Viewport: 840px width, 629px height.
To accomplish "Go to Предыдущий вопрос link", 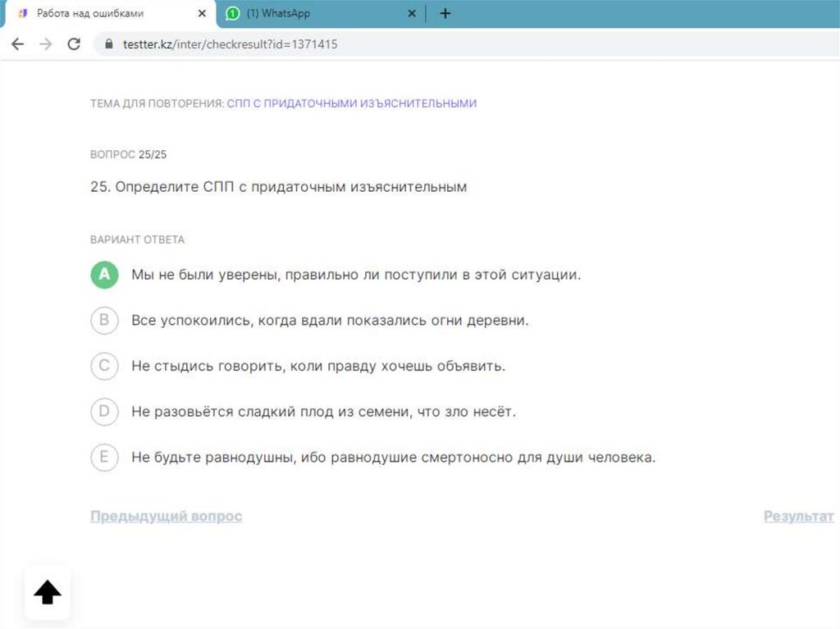I will [166, 516].
